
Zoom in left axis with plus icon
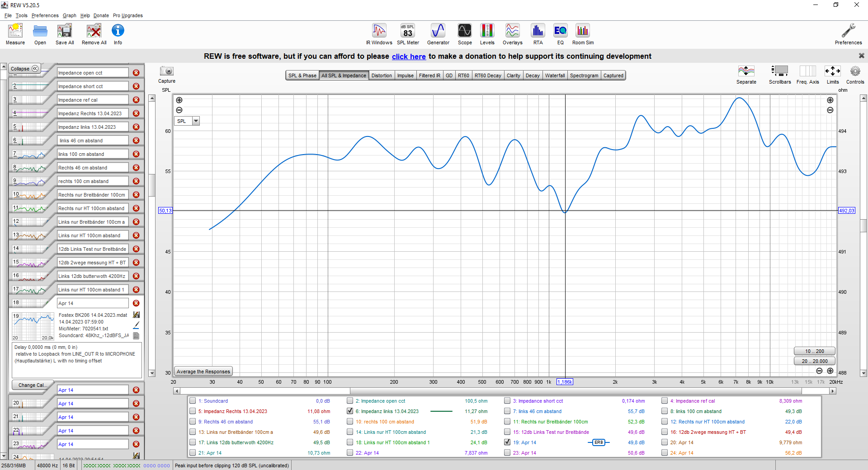point(179,100)
